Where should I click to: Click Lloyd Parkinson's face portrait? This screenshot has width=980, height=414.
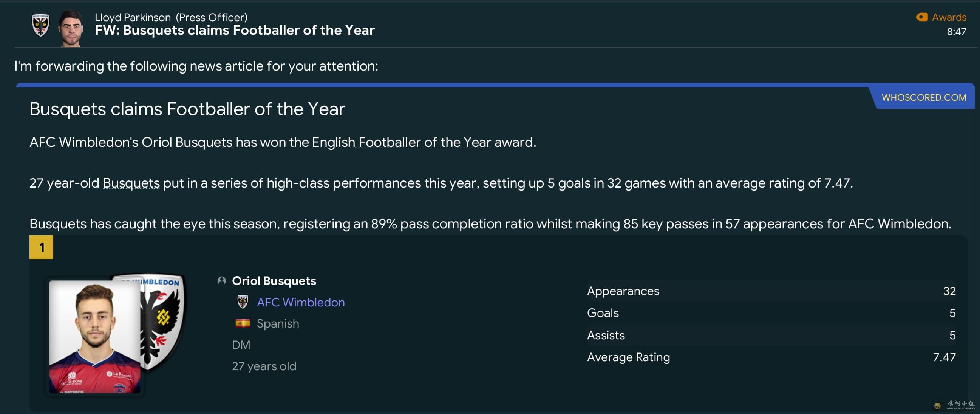pos(71,28)
